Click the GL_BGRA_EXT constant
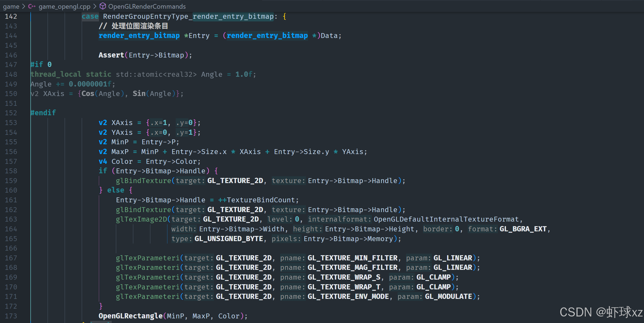 tap(523, 229)
